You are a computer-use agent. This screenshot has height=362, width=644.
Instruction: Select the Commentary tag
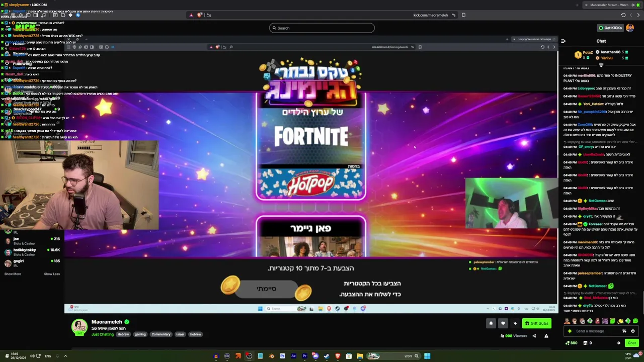click(161, 334)
